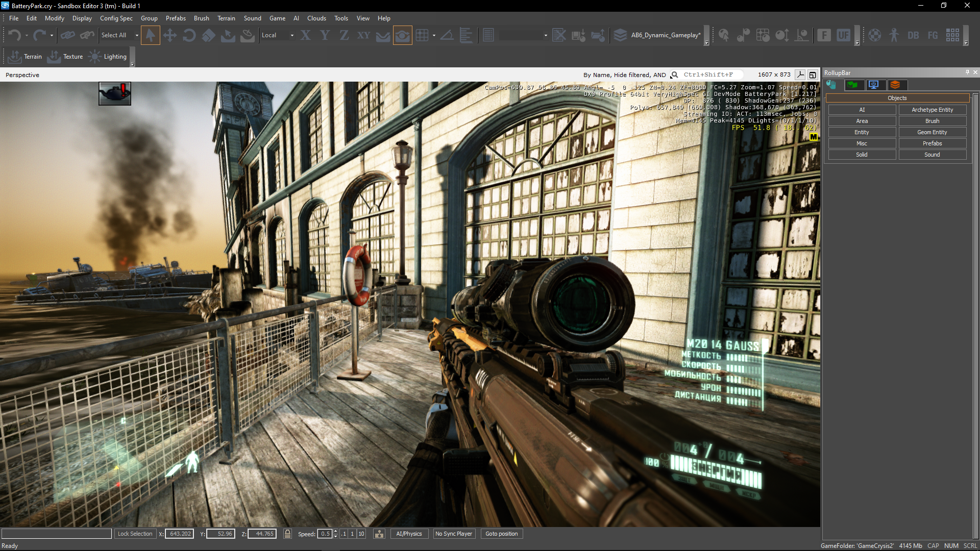The width and height of the screenshot is (980, 551).
Task: Increase speed with the stepper arrow
Action: [x=335, y=531]
